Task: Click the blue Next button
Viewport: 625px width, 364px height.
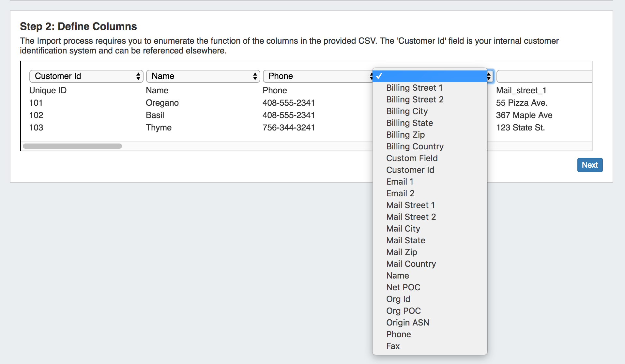Action: pos(589,165)
